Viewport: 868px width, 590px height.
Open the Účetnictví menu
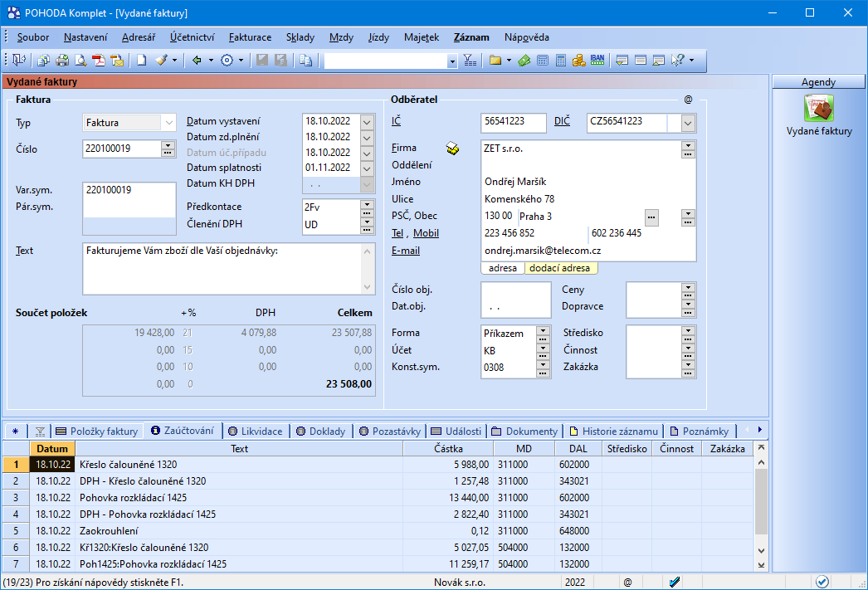click(192, 37)
